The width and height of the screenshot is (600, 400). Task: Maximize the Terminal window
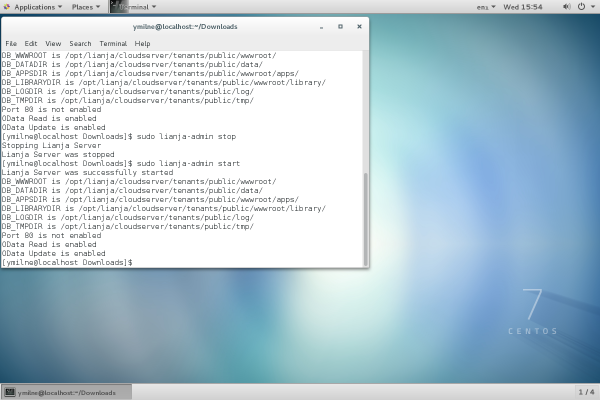click(340, 27)
